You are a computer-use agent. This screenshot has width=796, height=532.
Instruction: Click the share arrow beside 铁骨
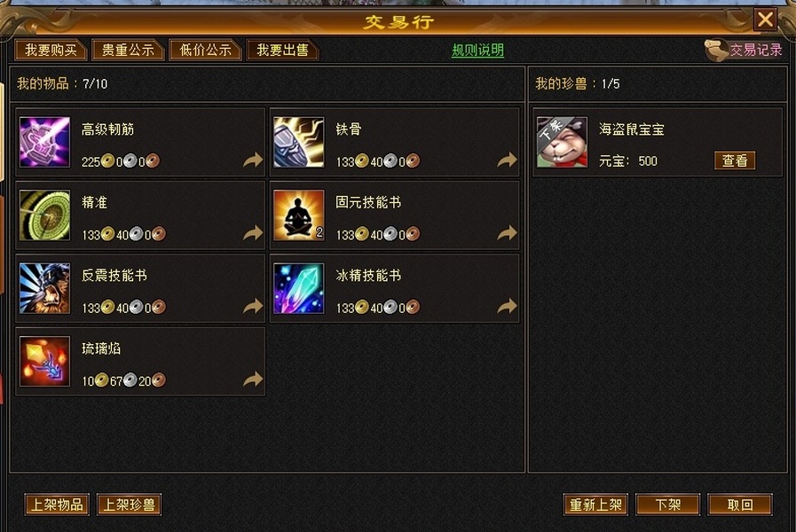pos(507,160)
